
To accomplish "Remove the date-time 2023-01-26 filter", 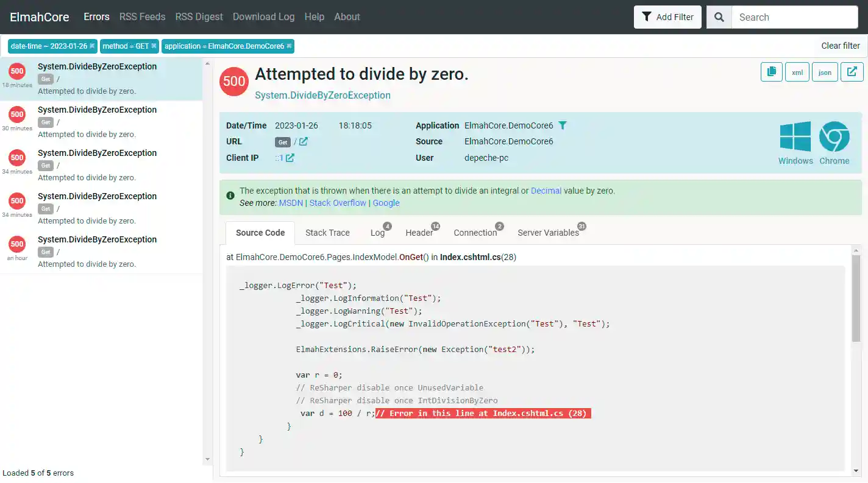I will 92,46.
